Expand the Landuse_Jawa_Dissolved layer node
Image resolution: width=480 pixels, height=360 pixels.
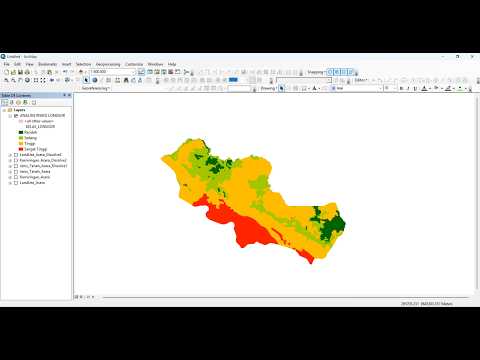pyautogui.click(x=10, y=155)
